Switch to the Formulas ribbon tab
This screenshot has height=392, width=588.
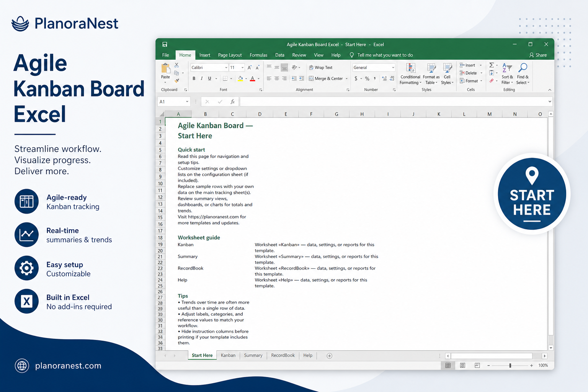click(258, 55)
